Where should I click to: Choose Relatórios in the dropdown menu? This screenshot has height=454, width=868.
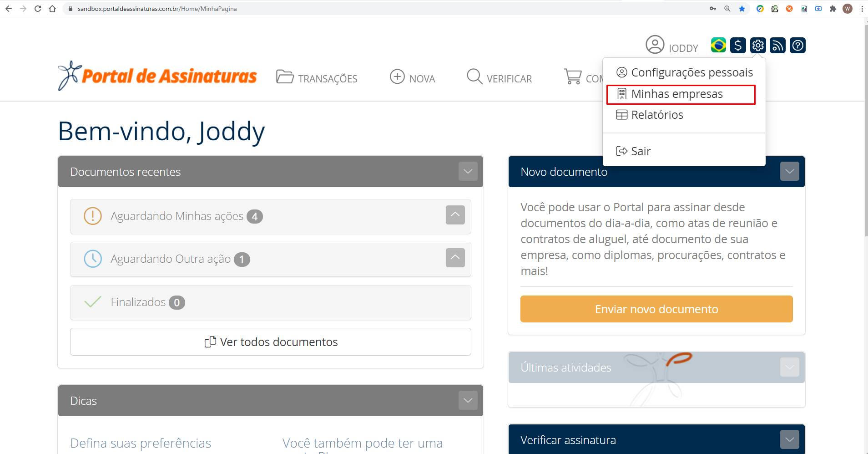click(x=657, y=115)
